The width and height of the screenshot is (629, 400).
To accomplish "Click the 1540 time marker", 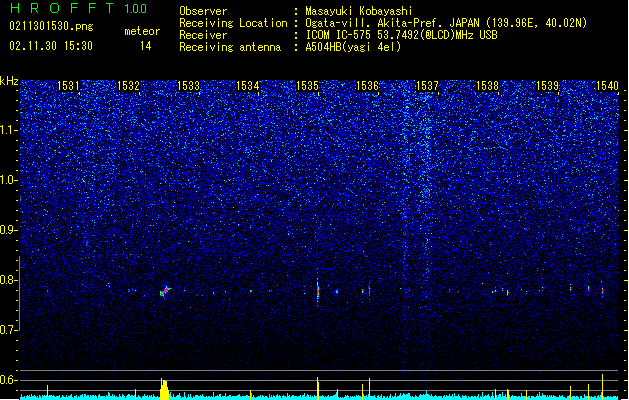I will tap(607, 86).
